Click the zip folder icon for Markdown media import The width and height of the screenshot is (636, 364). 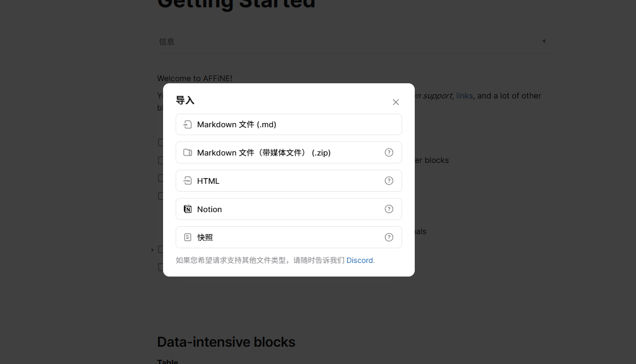coord(187,153)
